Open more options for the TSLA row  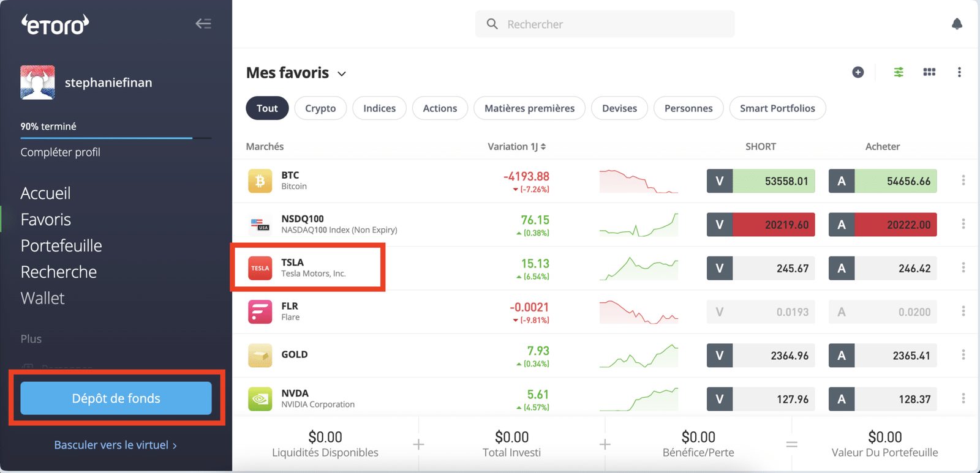tap(963, 267)
